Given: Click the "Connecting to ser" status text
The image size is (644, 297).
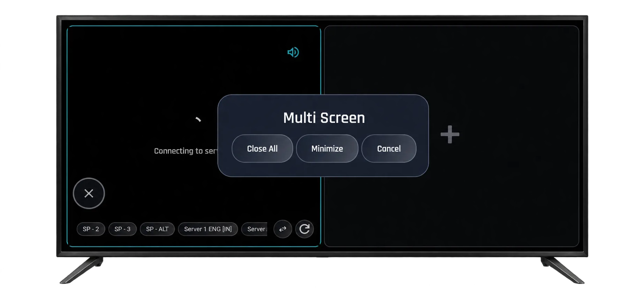Looking at the screenshot, I should 186,151.
